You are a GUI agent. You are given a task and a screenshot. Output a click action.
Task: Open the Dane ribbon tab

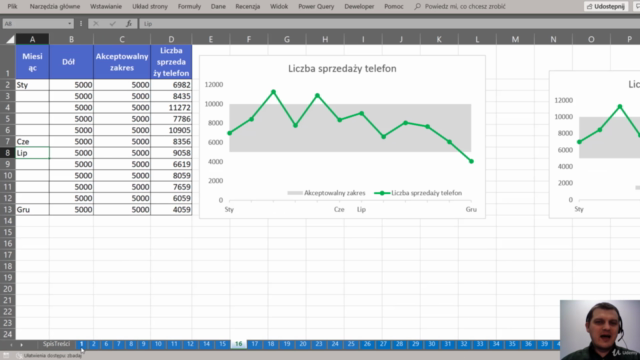pos(218,7)
